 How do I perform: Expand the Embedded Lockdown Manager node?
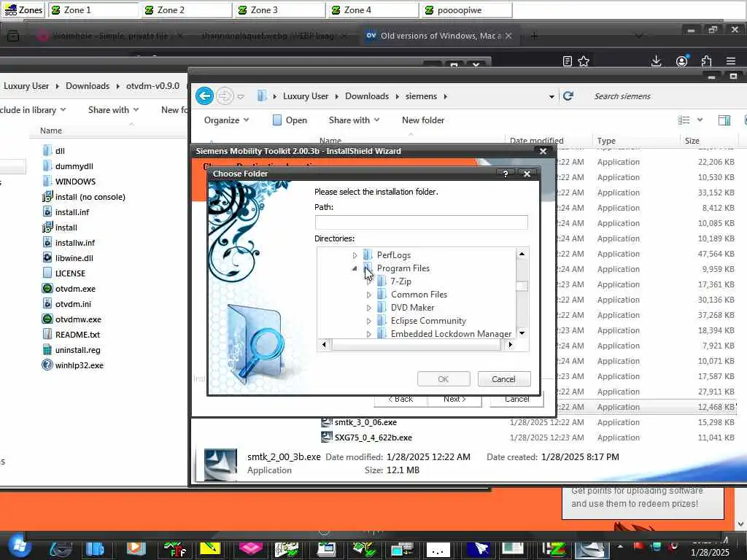click(x=368, y=334)
